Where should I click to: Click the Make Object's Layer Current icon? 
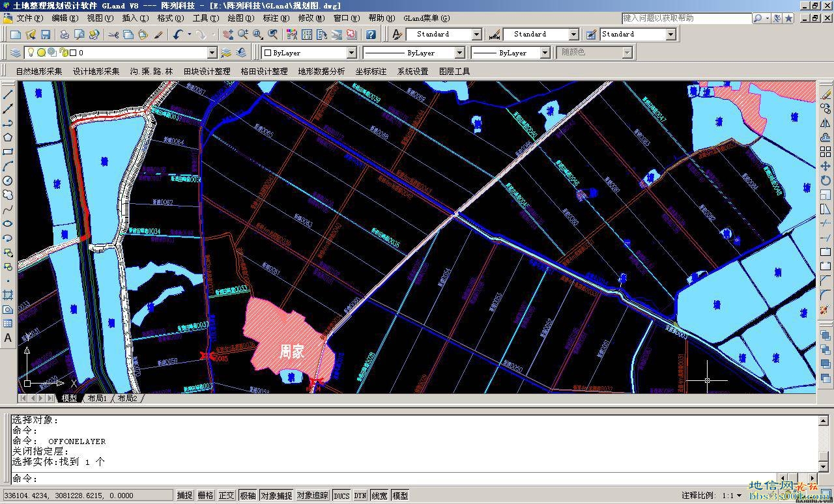tap(226, 53)
